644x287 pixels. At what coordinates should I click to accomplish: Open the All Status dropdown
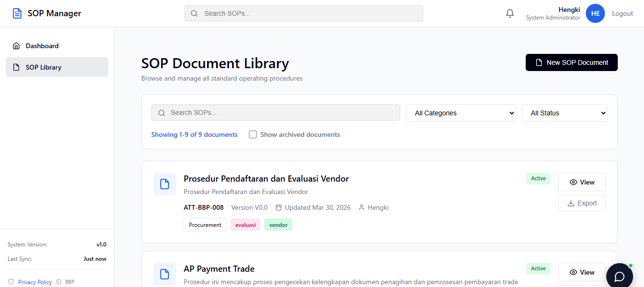(565, 113)
